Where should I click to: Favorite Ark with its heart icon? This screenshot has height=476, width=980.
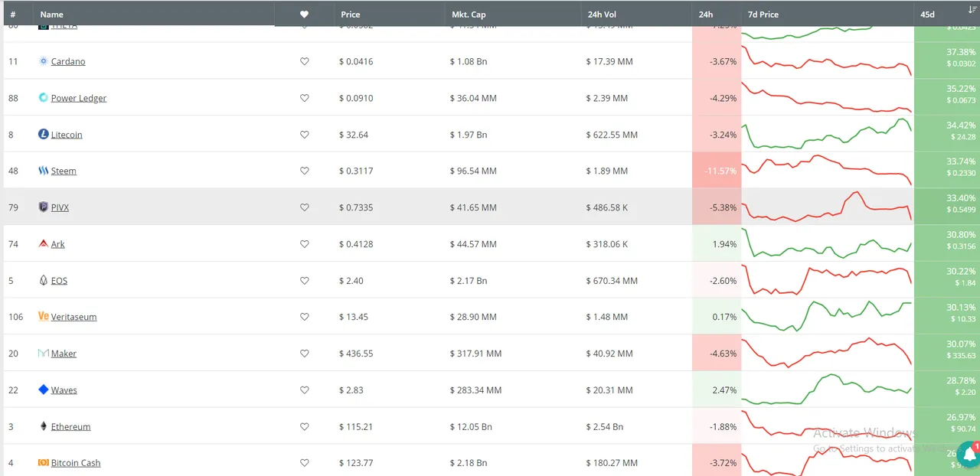point(304,244)
